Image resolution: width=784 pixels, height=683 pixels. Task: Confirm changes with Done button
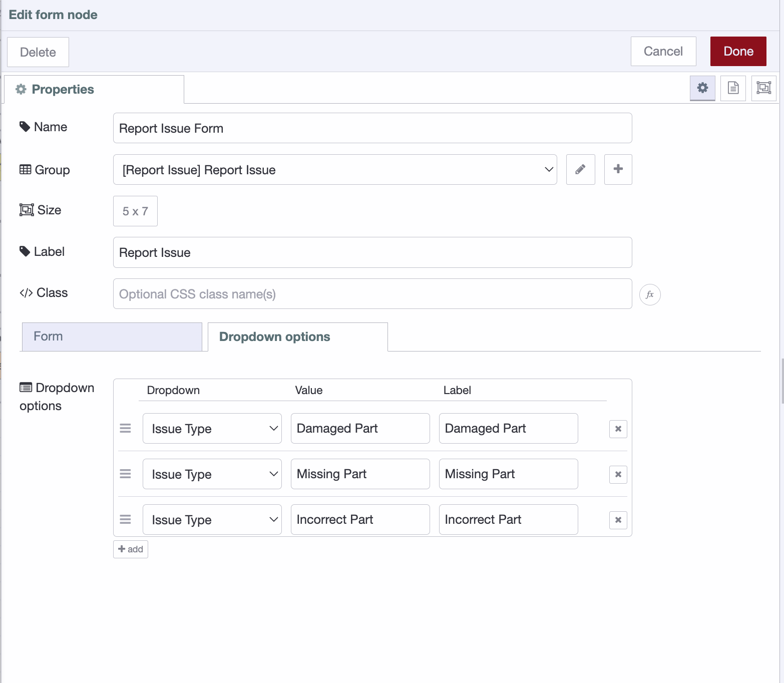pyautogui.click(x=738, y=51)
